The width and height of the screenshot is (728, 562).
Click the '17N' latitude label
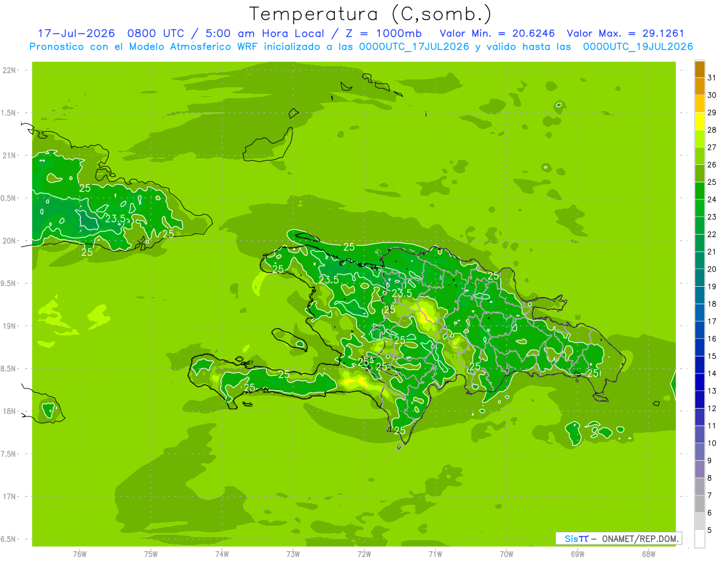pyautogui.click(x=8, y=497)
